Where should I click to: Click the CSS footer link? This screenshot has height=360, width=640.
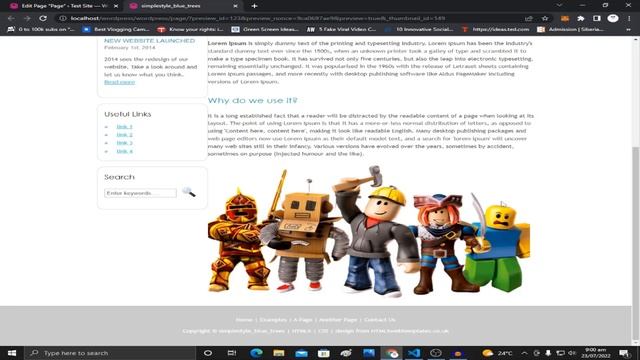323,331
